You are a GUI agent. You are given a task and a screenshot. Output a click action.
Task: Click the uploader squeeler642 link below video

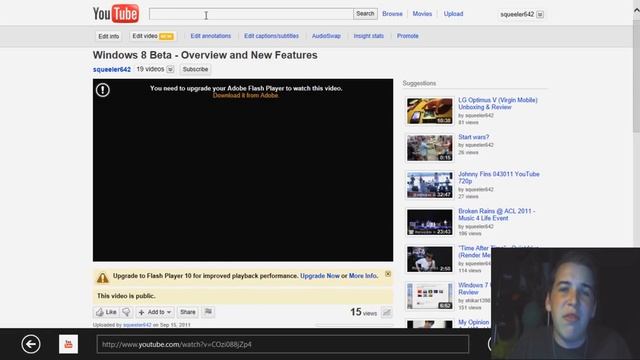137,325
